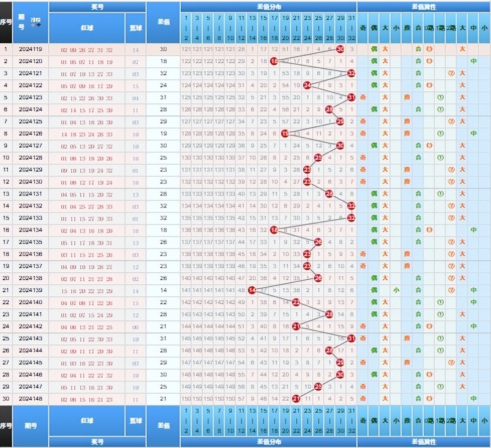Select the top 差值分布 header tab
This screenshot has height=448, width=491.
point(268,7)
